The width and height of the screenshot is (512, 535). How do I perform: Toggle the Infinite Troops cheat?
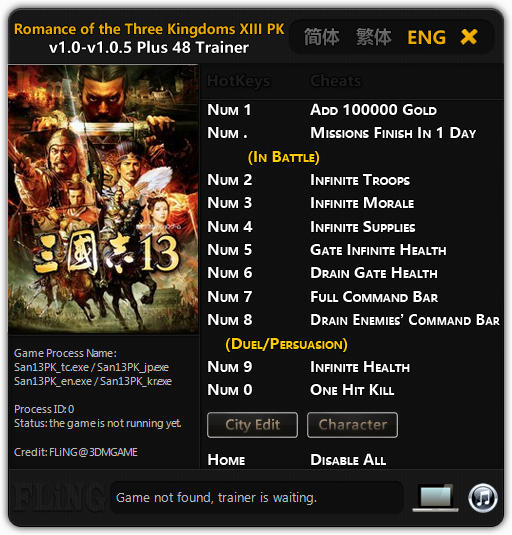[x=360, y=180]
